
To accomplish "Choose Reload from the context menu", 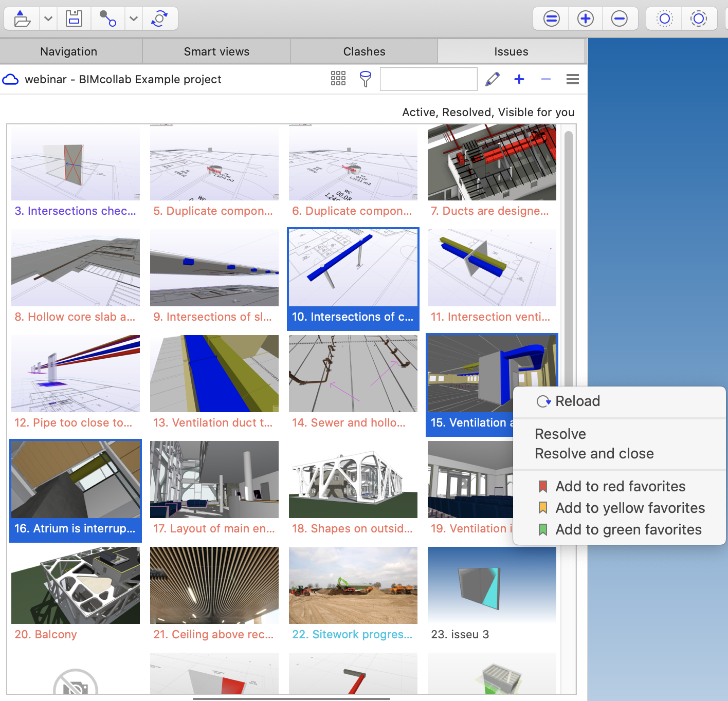I will tap(620, 401).
